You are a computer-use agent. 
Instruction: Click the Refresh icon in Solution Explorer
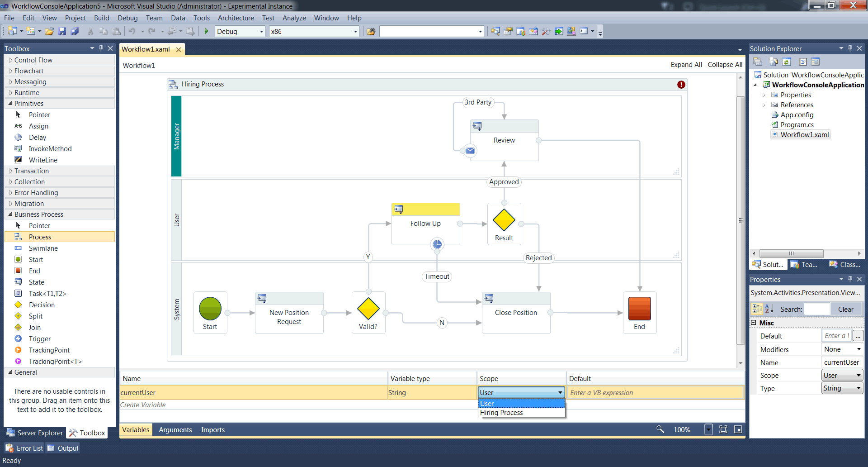coord(787,62)
